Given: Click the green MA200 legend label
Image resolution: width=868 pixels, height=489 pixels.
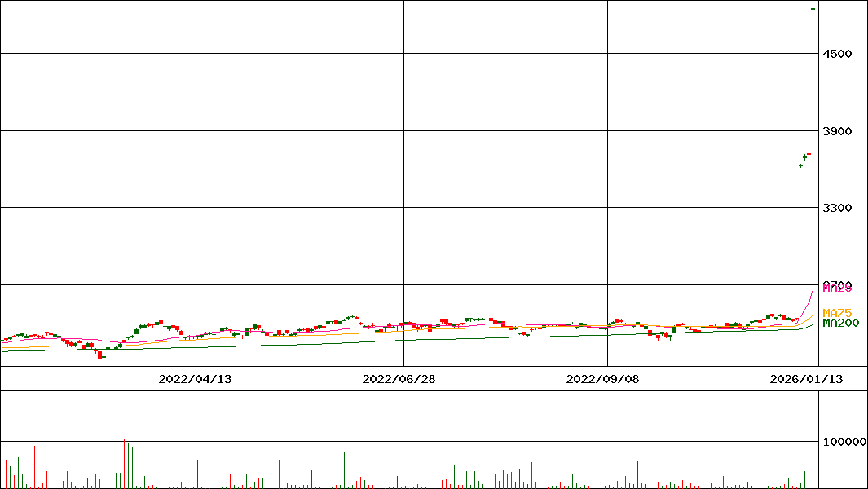Looking at the screenshot, I should [x=840, y=324].
